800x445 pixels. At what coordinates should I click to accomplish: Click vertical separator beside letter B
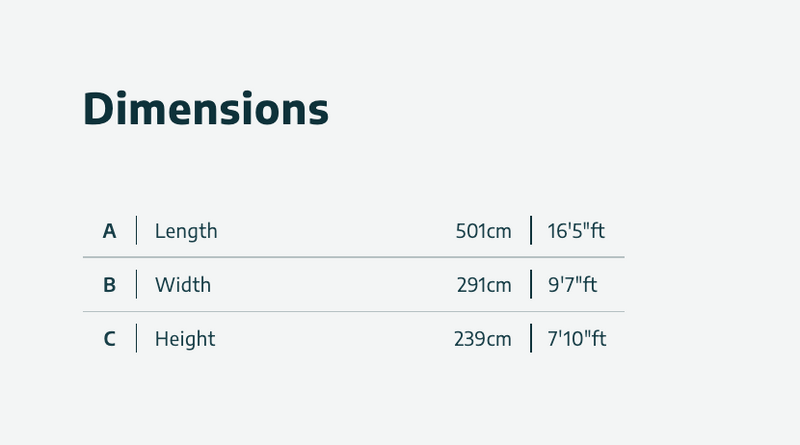coord(137,285)
